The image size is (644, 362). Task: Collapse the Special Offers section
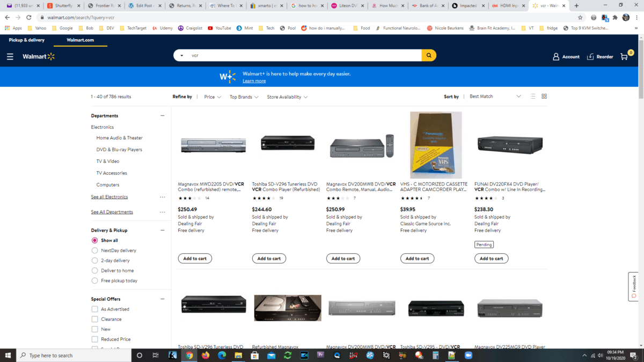pyautogui.click(x=163, y=299)
